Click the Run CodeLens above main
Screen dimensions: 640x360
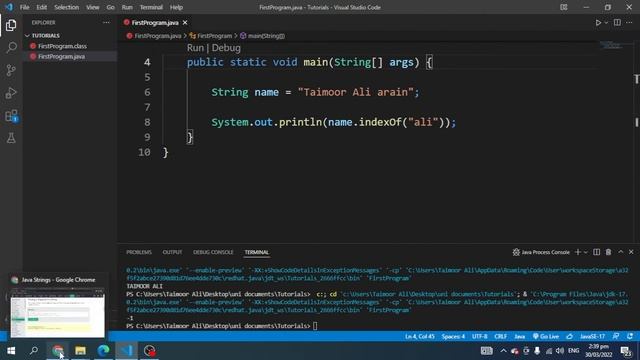tap(195, 48)
